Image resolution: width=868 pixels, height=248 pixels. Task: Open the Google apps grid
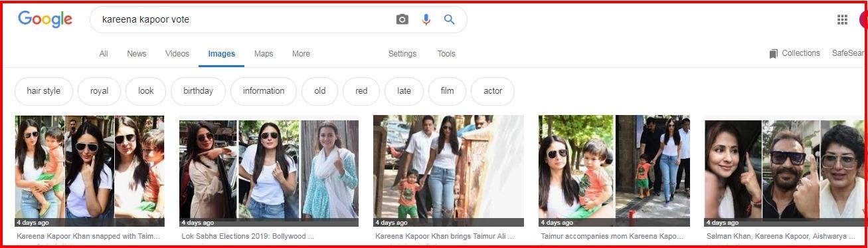point(843,20)
